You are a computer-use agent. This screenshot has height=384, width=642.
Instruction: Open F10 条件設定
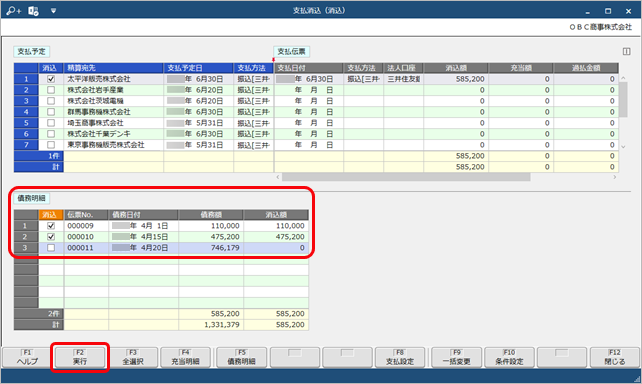[x=509, y=357]
